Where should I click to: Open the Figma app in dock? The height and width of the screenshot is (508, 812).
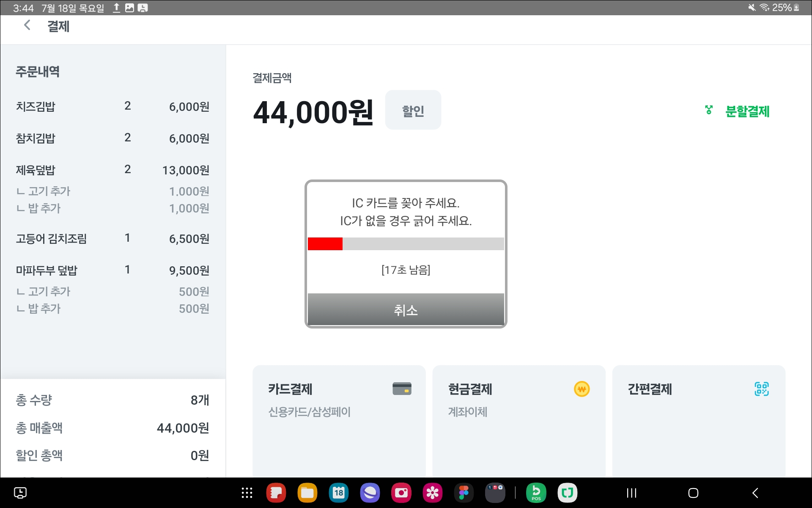click(464, 493)
